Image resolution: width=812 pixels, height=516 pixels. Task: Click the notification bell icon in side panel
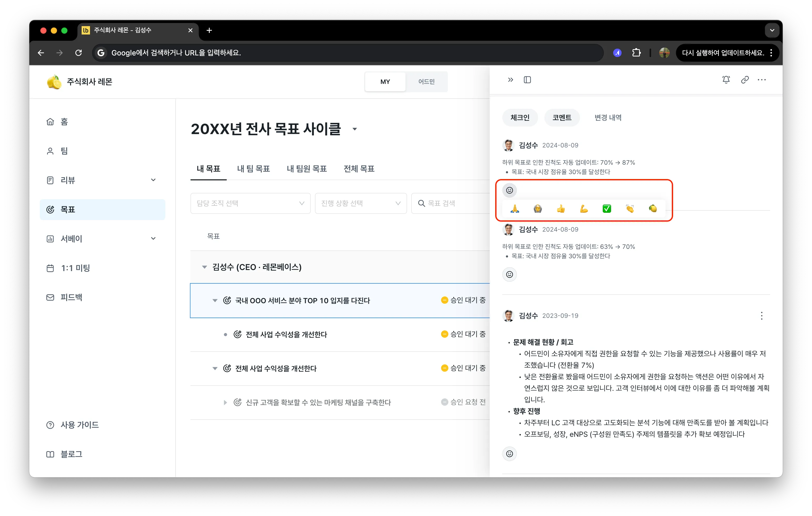(x=726, y=80)
